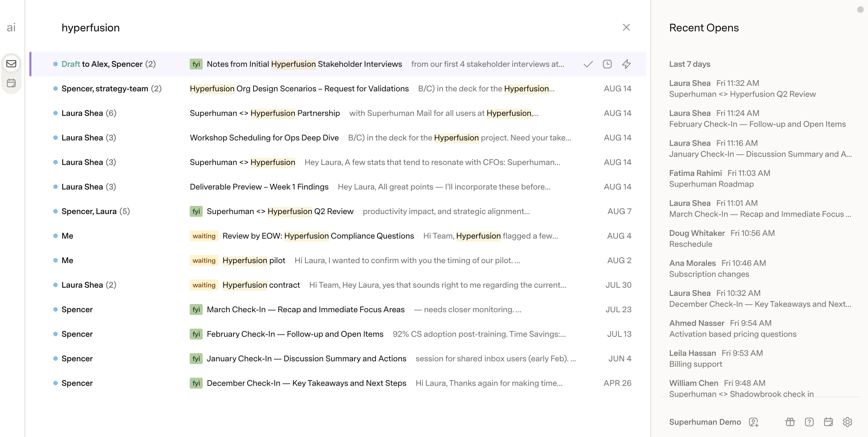Open the mail inbox icon in sidebar
Image resolution: width=868 pixels, height=437 pixels.
[x=11, y=64]
